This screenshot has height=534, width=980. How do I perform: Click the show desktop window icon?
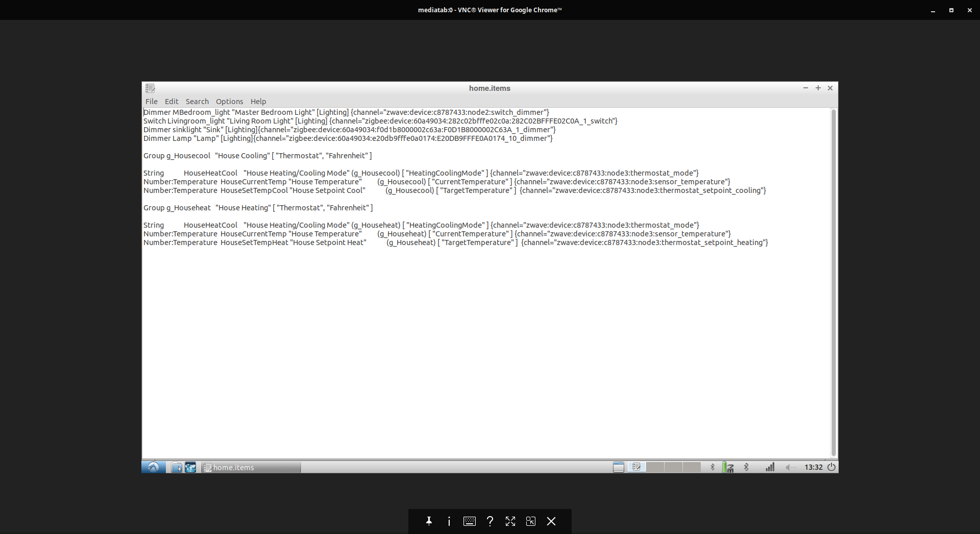tap(619, 467)
